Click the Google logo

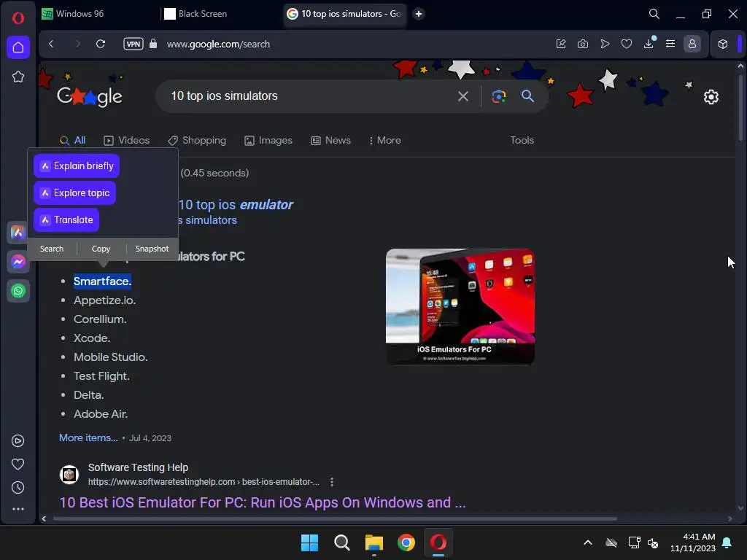click(90, 97)
